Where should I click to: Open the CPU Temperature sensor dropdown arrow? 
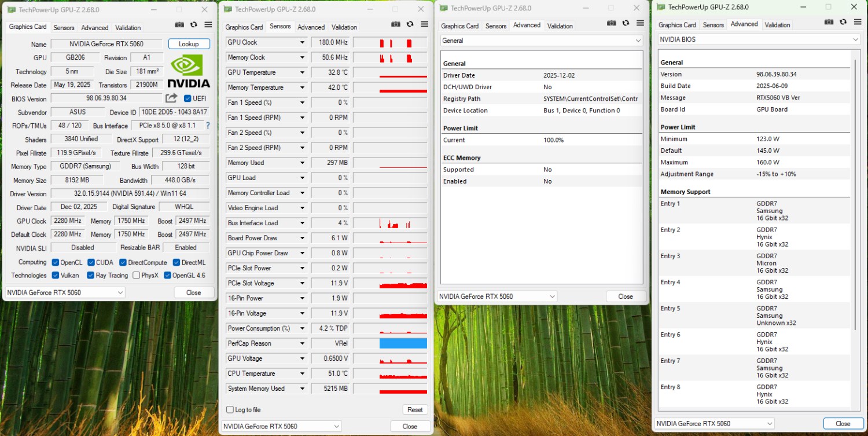[302, 373]
